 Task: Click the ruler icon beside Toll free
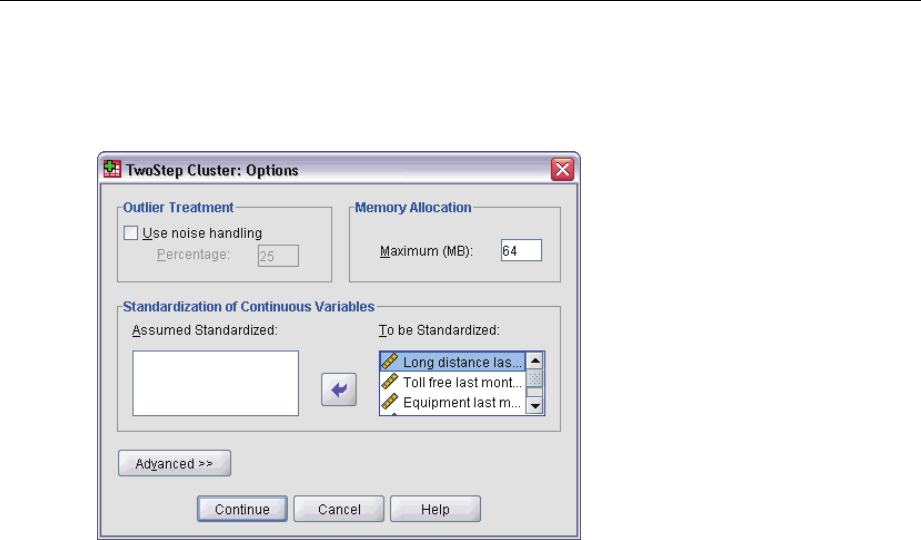coord(390,382)
